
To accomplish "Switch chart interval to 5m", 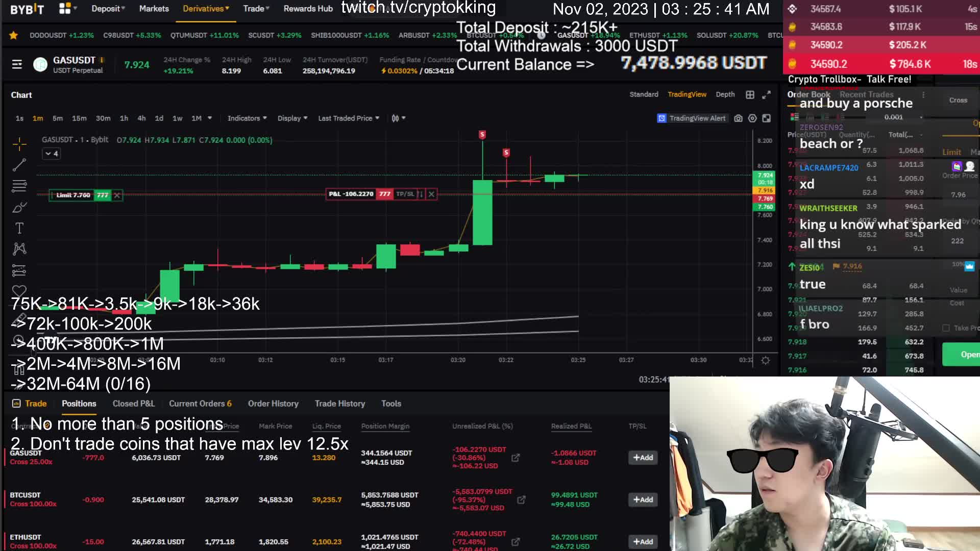I will (x=58, y=118).
